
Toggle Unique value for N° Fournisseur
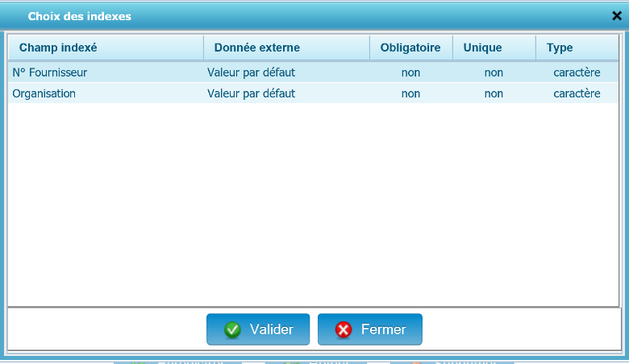(x=494, y=72)
